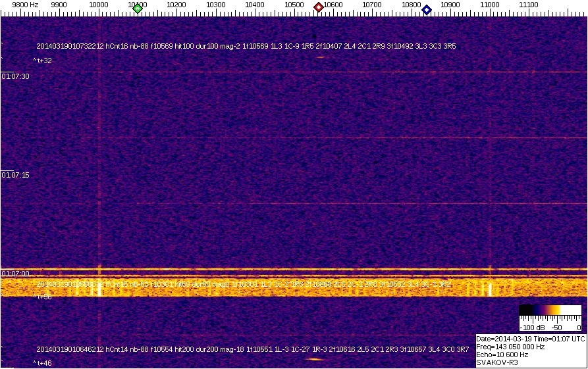Select the 01:07:00 time marker

click(16, 273)
